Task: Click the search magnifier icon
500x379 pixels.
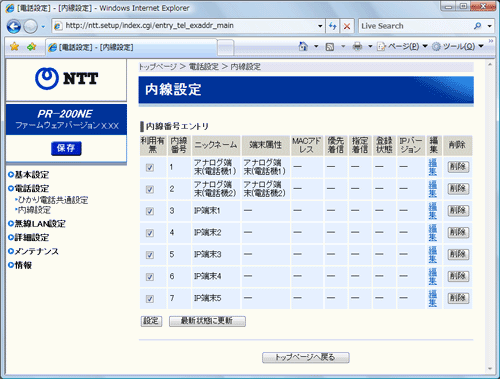Action: click(478, 26)
